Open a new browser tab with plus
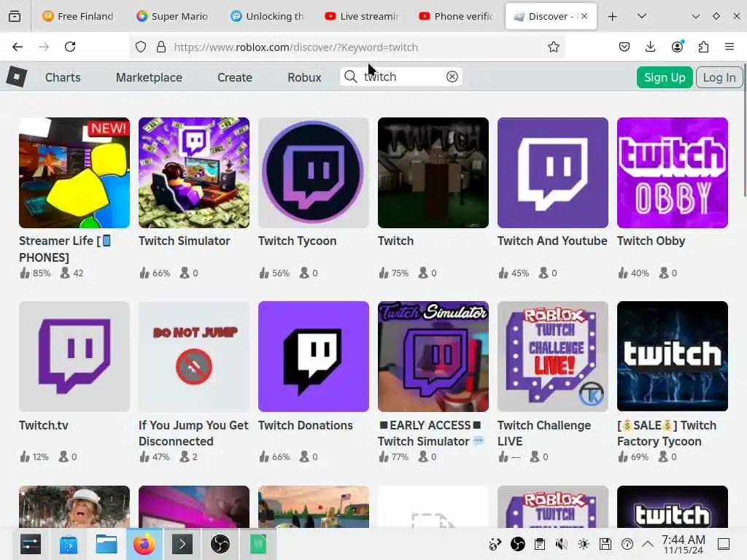 point(613,17)
